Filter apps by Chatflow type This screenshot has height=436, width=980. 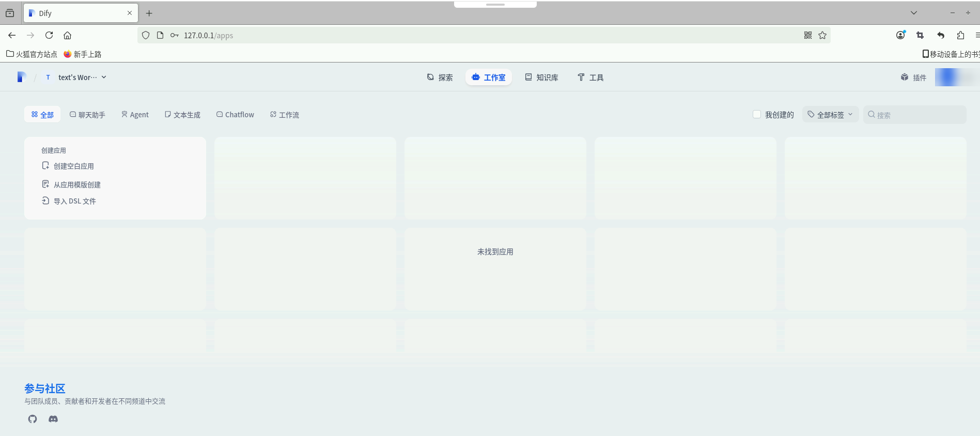click(x=235, y=115)
